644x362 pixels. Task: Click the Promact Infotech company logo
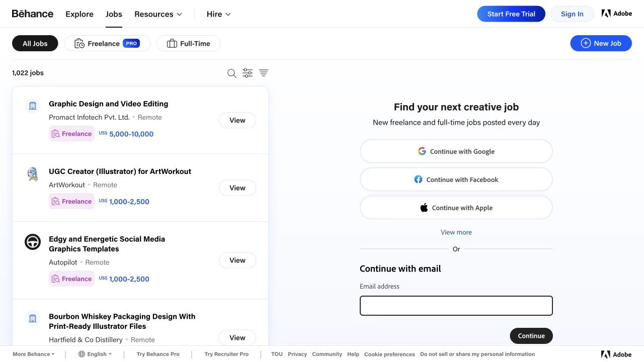pos(33,106)
